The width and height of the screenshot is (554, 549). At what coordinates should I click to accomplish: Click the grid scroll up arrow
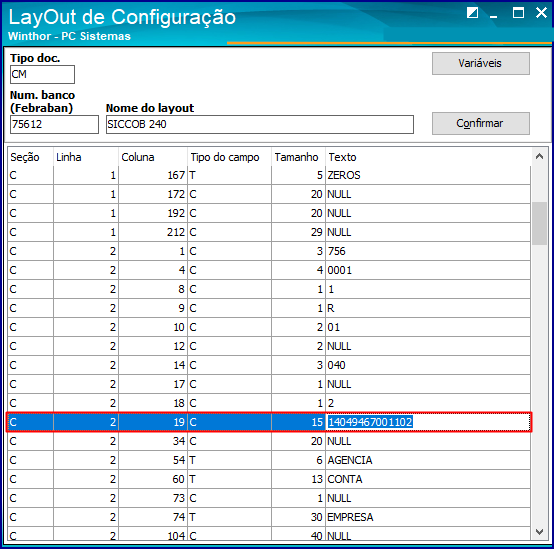pyautogui.click(x=539, y=157)
